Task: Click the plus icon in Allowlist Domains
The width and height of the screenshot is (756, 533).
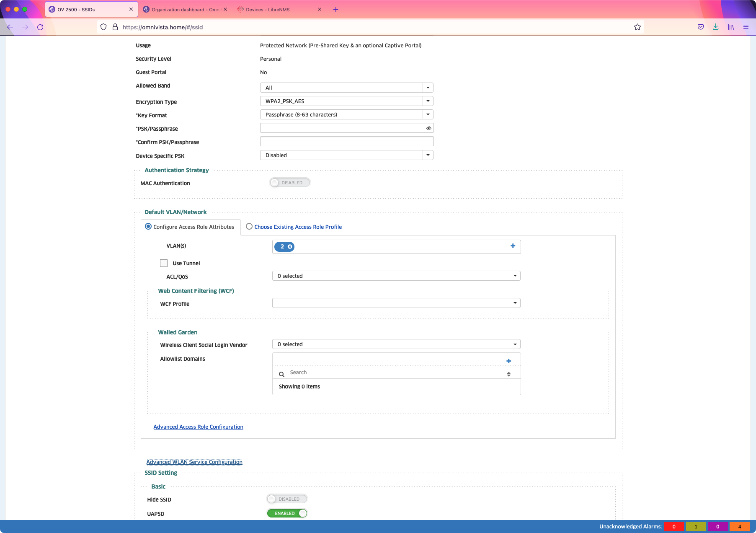Action: click(508, 361)
